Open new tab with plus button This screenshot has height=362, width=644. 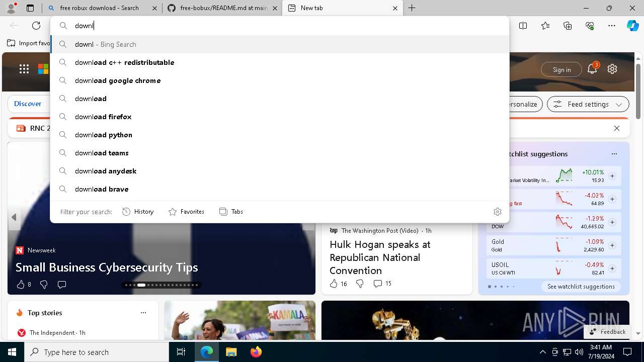coord(412,8)
